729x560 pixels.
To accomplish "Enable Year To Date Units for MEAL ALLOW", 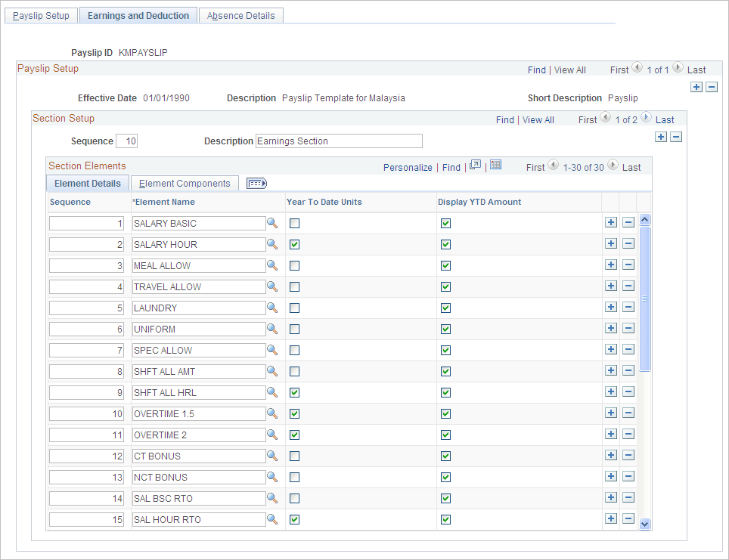I will click(294, 265).
